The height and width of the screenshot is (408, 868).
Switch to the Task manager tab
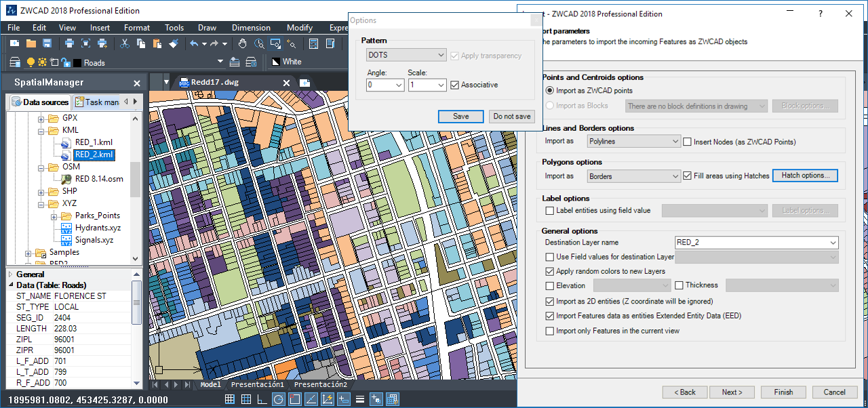(x=96, y=102)
